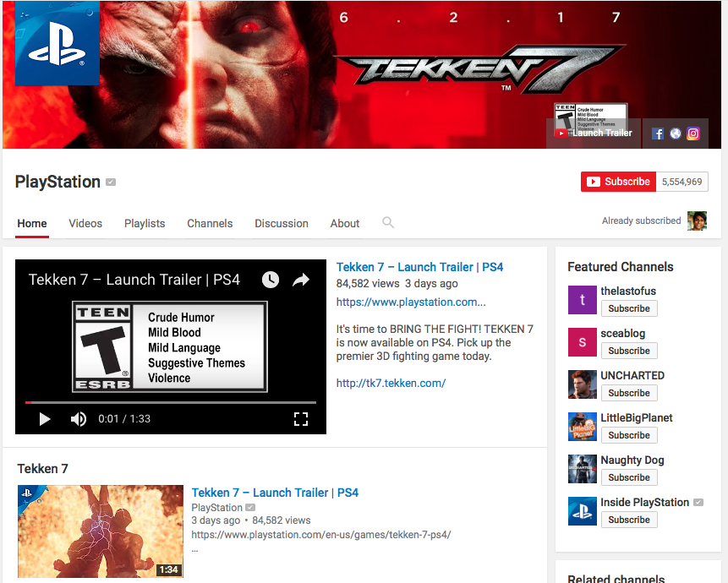Mute the video with the speaker icon
The width and height of the screenshot is (728, 583).
(x=78, y=419)
